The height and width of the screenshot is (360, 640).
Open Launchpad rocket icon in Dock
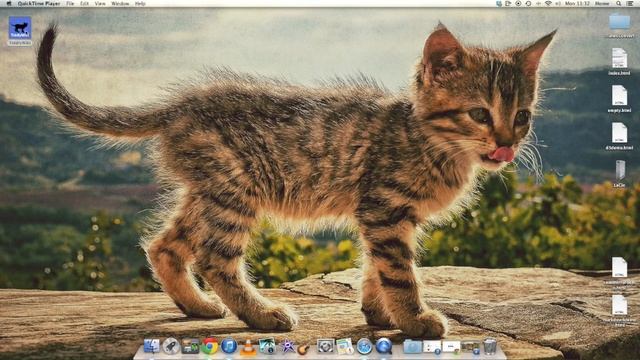(x=171, y=346)
